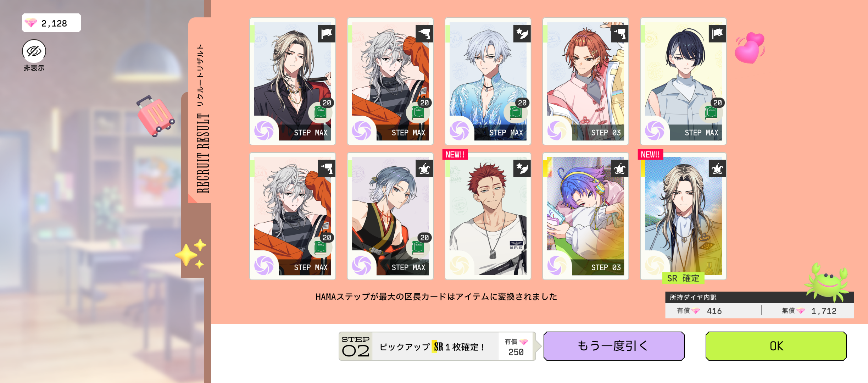Click the pink suitcase icon
Viewport: 868px width, 383px height.
(x=155, y=116)
